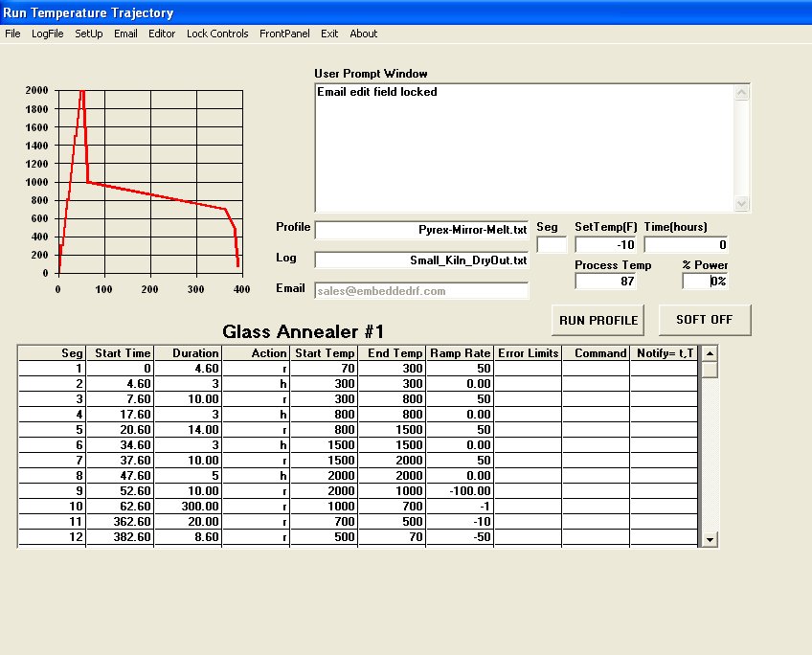Click the Process Temp readout field
The height and width of the screenshot is (655, 812).
click(605, 282)
